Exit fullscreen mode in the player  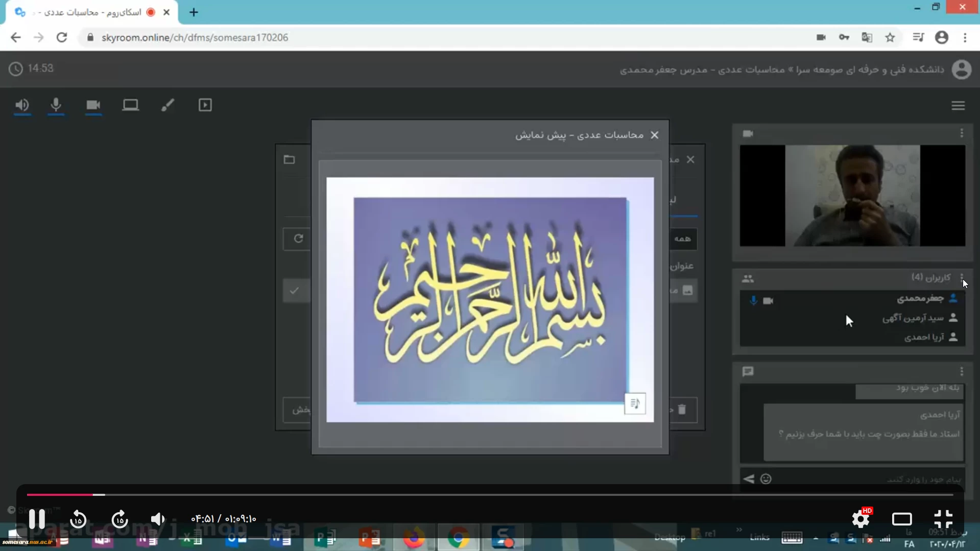(x=943, y=519)
